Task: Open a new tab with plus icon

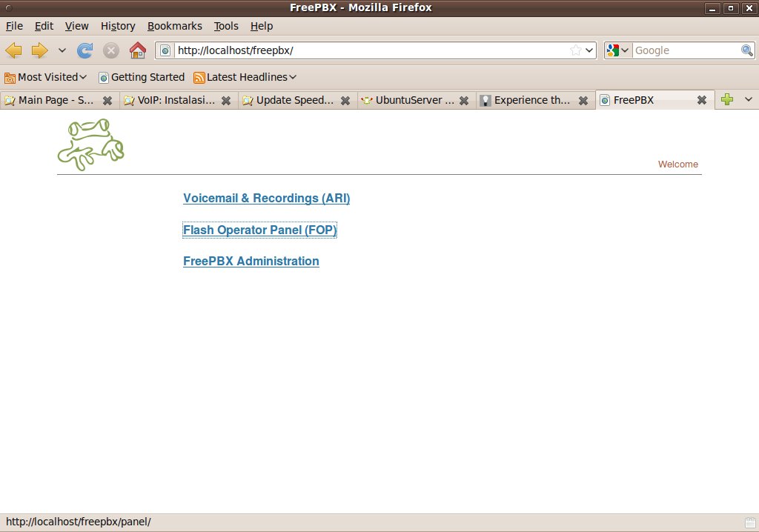Action: 727,100
